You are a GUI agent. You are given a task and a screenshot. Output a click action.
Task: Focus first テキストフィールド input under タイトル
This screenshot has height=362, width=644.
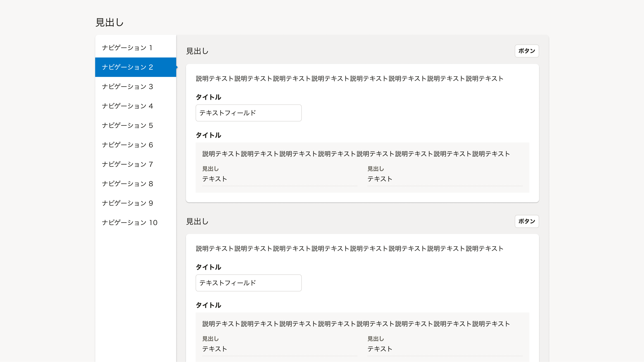tap(248, 113)
